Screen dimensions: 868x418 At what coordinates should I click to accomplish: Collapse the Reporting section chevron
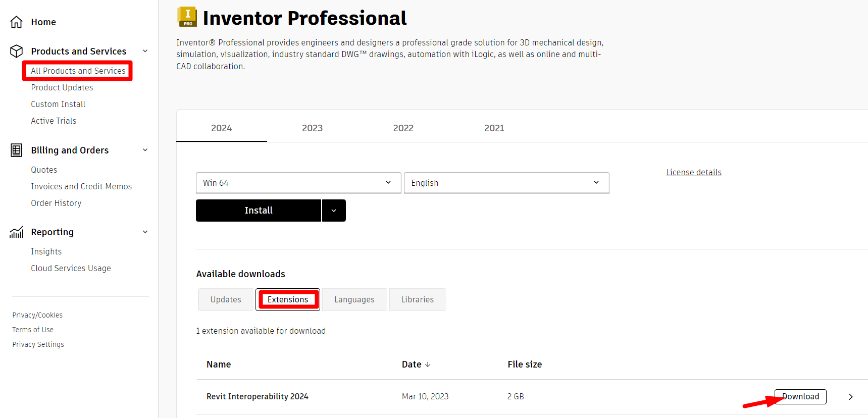[x=145, y=232]
